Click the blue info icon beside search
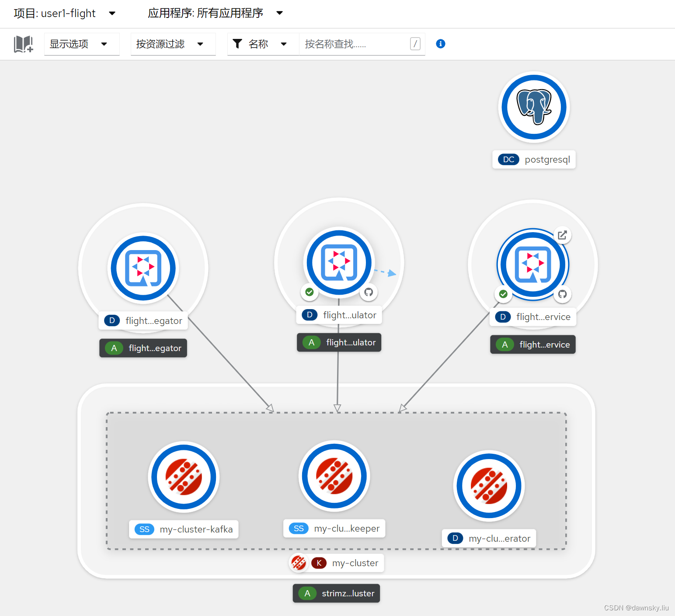 point(441,44)
